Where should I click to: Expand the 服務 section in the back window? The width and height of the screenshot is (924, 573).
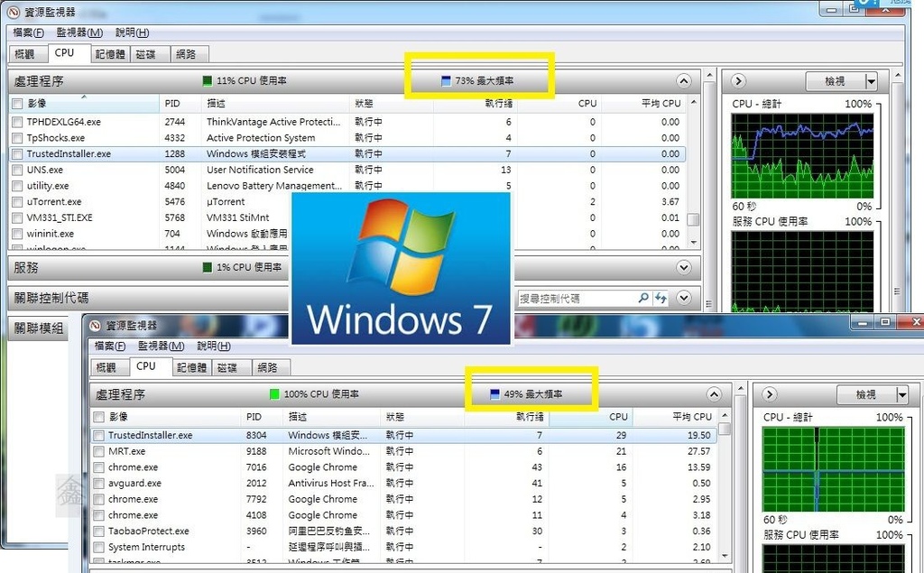pyautogui.click(x=684, y=268)
